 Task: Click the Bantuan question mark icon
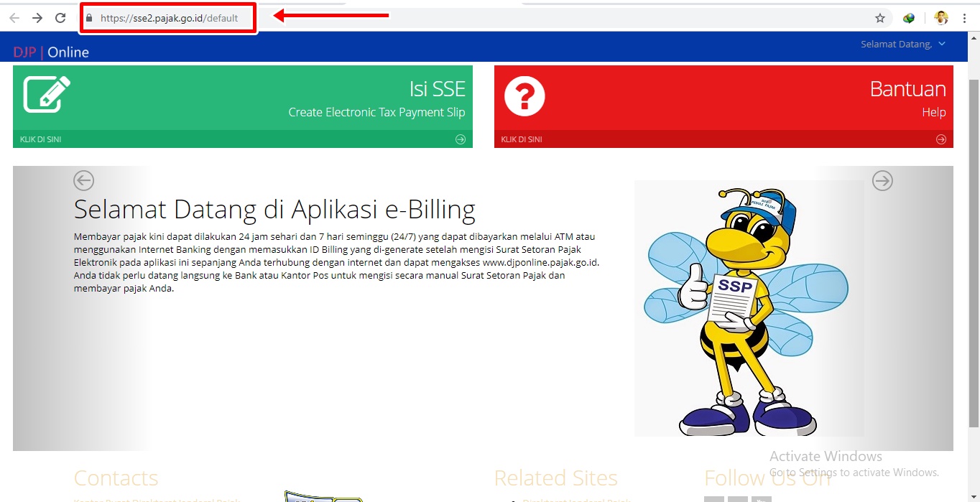pos(524,96)
